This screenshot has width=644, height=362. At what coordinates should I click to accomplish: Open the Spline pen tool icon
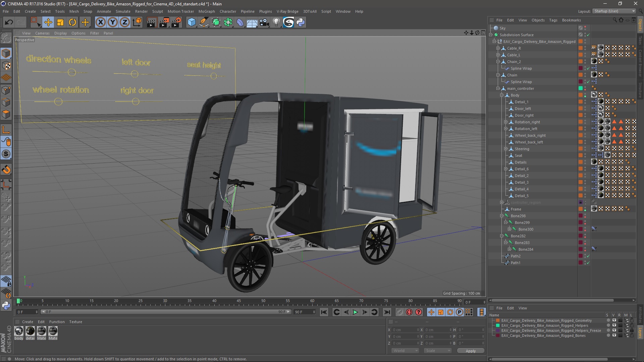coord(204,22)
